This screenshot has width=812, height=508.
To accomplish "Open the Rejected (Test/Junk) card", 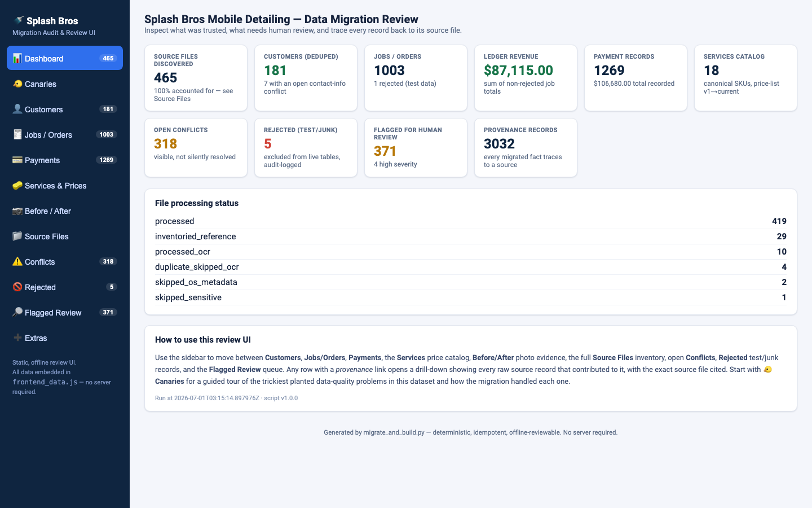I will (x=306, y=147).
